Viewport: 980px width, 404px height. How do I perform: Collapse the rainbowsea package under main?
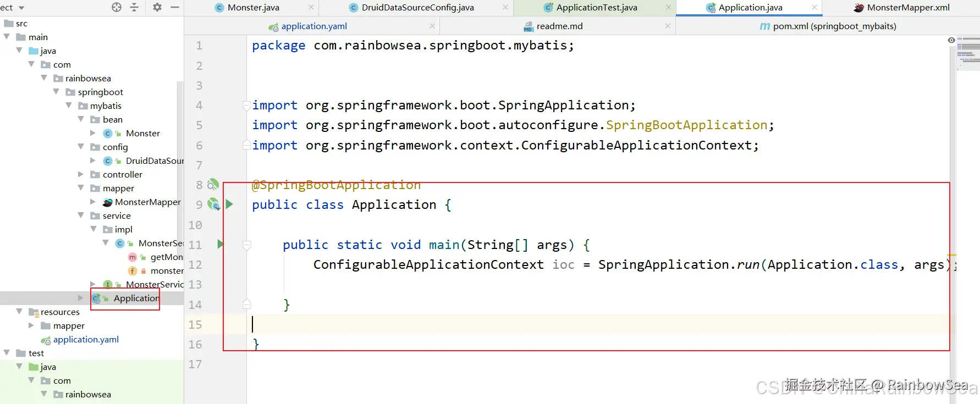tap(44, 78)
